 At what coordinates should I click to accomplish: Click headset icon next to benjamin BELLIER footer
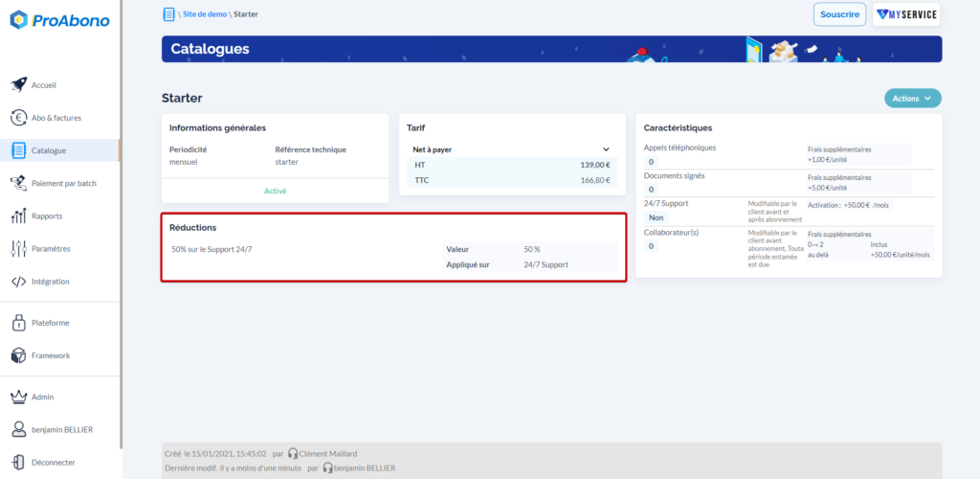point(327,468)
